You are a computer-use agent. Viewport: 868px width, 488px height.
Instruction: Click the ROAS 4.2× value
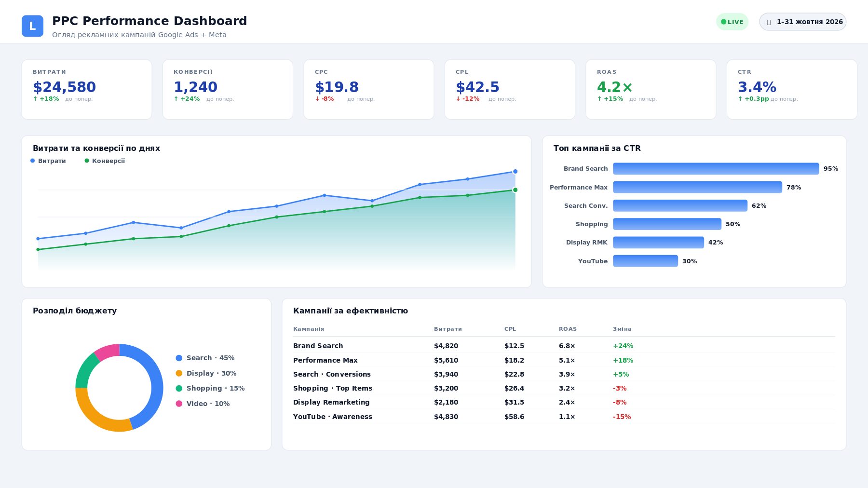coord(615,87)
